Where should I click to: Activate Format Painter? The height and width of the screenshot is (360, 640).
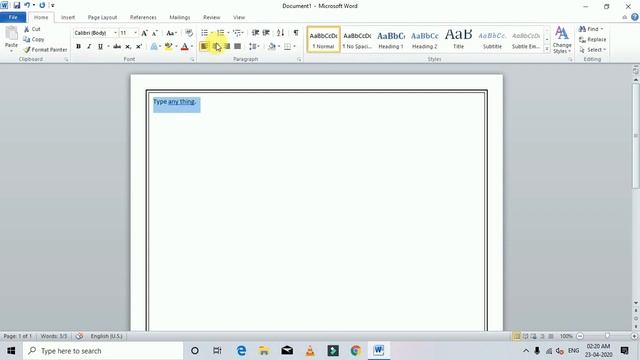pyautogui.click(x=45, y=49)
